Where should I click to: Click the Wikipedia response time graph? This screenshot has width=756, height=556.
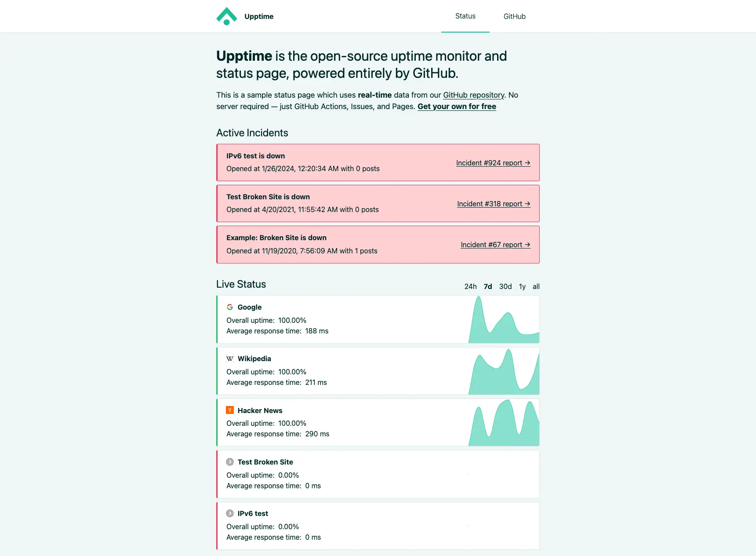(x=504, y=371)
